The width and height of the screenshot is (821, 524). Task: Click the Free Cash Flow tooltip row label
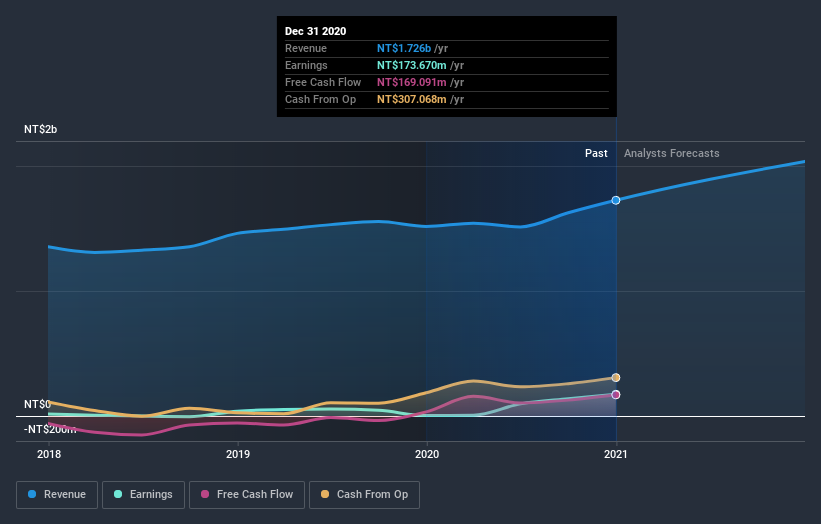(x=323, y=82)
